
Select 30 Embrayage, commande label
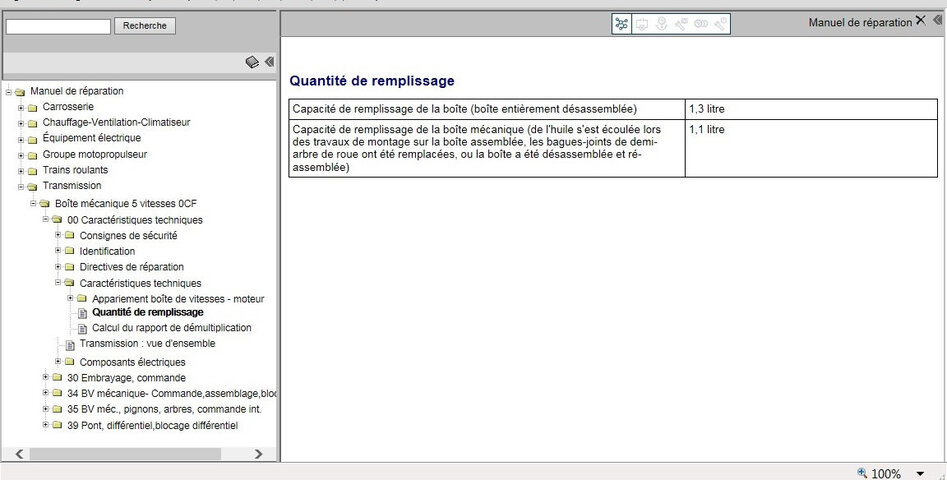[x=126, y=379]
